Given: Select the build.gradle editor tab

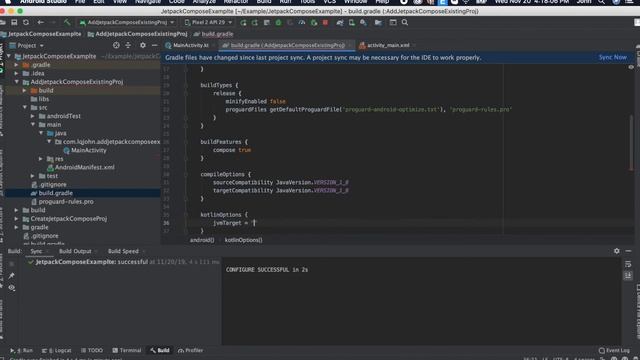Looking at the screenshot, I should (287, 45).
